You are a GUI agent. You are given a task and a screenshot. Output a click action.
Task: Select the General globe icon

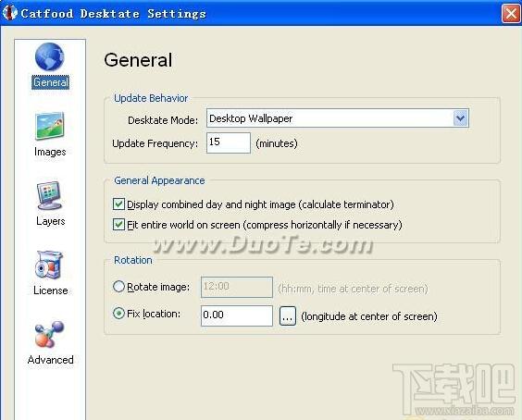pyautogui.click(x=50, y=56)
